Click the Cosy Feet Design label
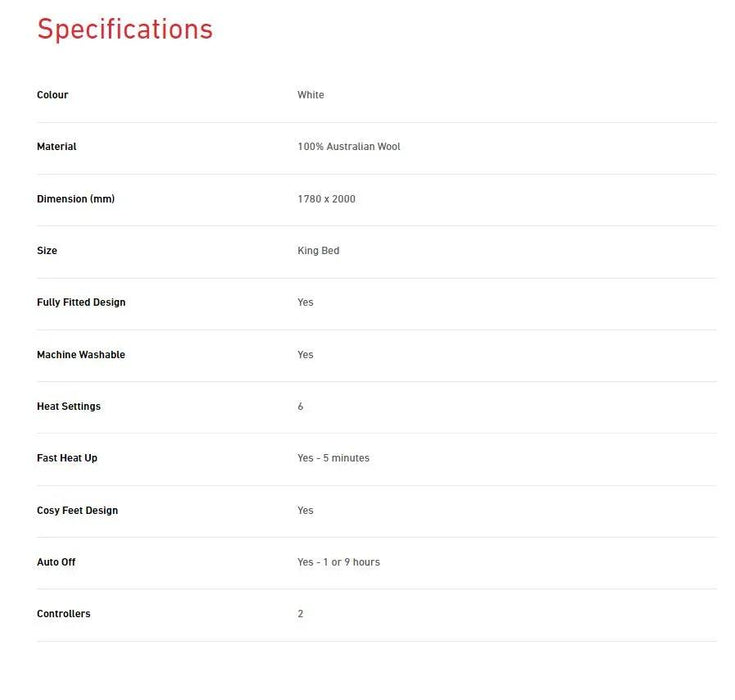This screenshot has width=735, height=700. 77,511
